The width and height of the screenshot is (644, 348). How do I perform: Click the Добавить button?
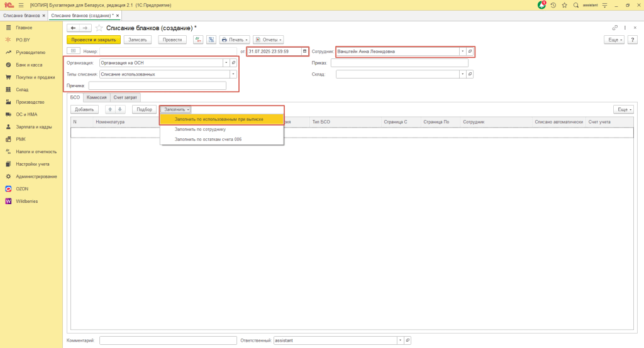[84, 109]
